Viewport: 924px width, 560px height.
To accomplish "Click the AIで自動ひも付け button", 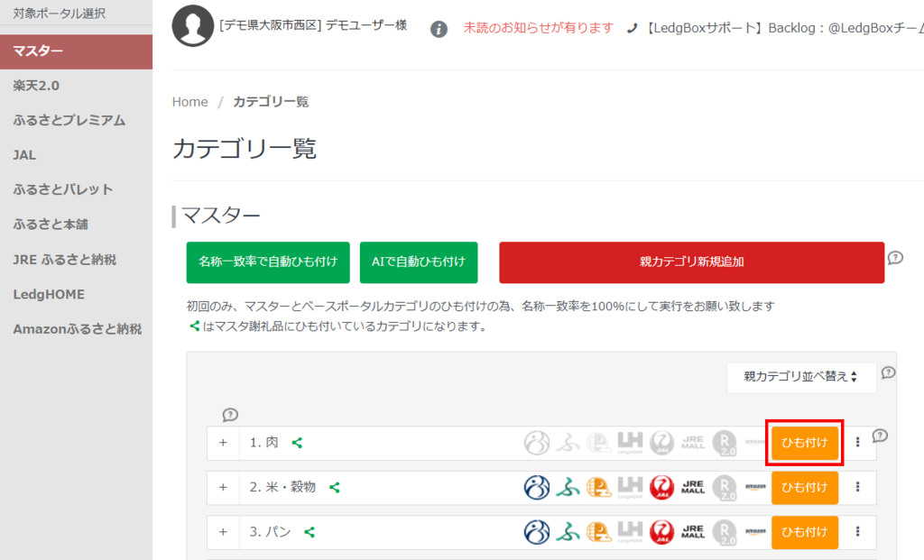I will click(418, 262).
